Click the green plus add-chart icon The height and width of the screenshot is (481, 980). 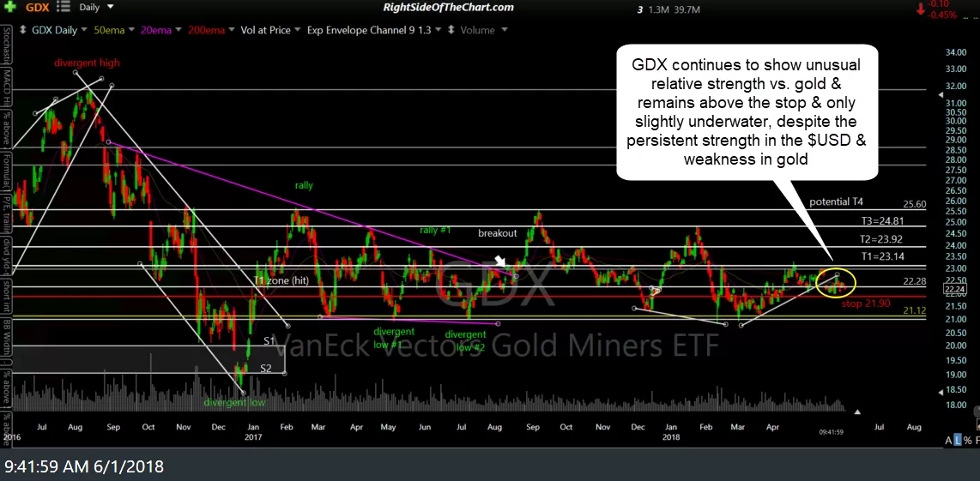[10, 8]
